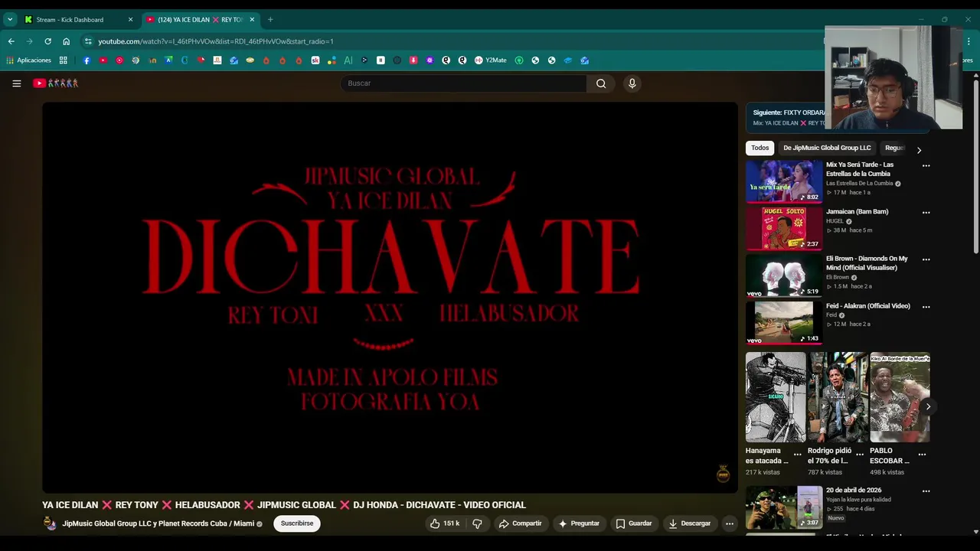Open the browser home page
The height and width of the screenshot is (551, 980).
click(66, 41)
